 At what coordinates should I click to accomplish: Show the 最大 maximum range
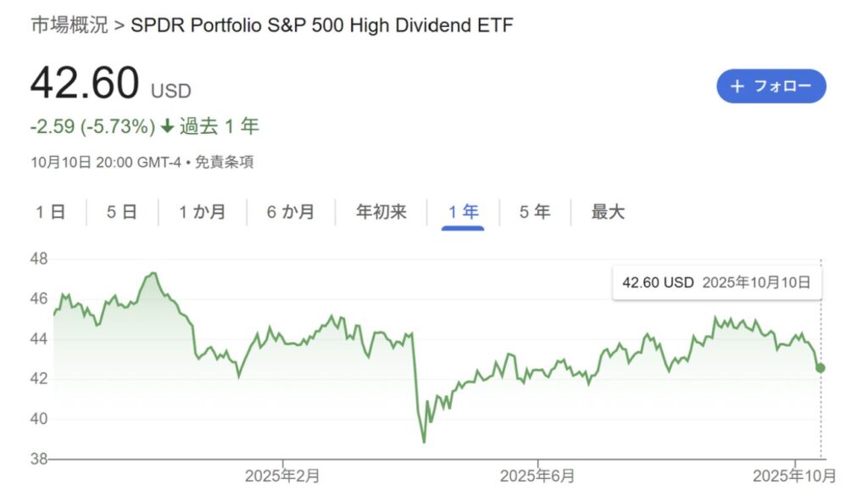[x=608, y=212]
